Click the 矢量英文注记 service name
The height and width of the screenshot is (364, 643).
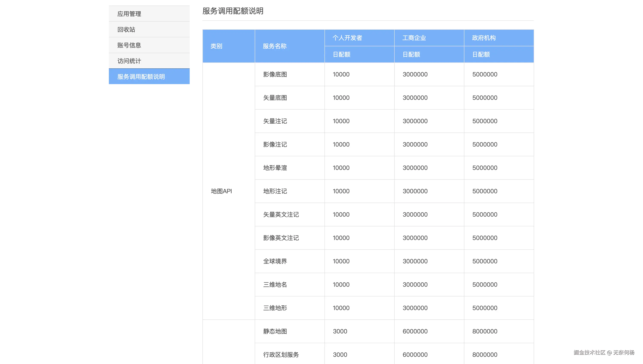point(281,214)
